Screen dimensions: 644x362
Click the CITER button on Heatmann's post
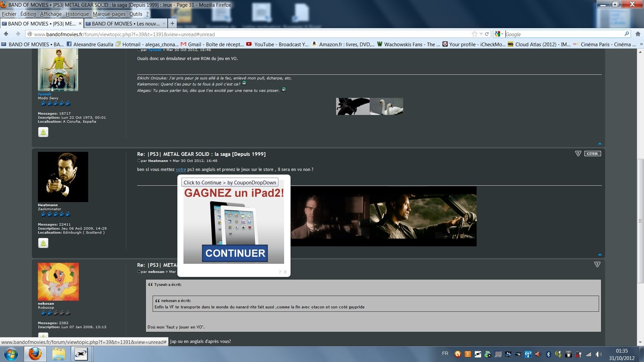click(592, 154)
